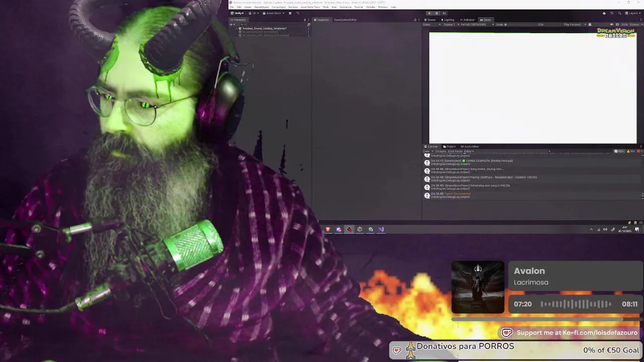Viewport: 644px width, 362px height.
Task: Click the Unity Play button
Action: [429, 13]
